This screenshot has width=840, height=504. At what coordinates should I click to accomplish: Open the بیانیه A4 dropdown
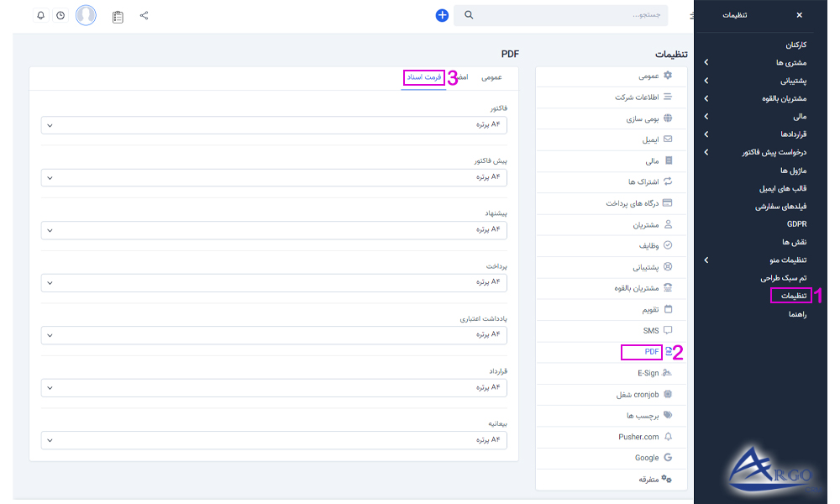tap(274, 439)
